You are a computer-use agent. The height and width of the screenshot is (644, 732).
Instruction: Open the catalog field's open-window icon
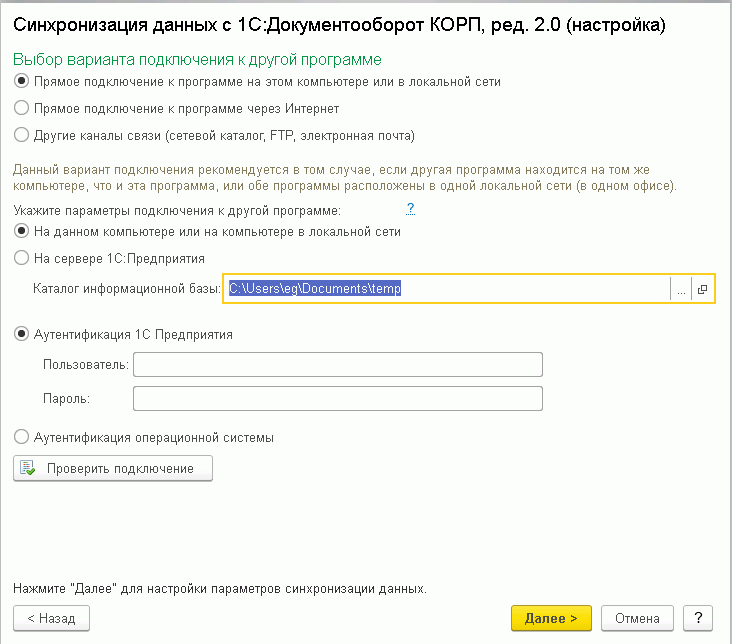(x=702, y=289)
